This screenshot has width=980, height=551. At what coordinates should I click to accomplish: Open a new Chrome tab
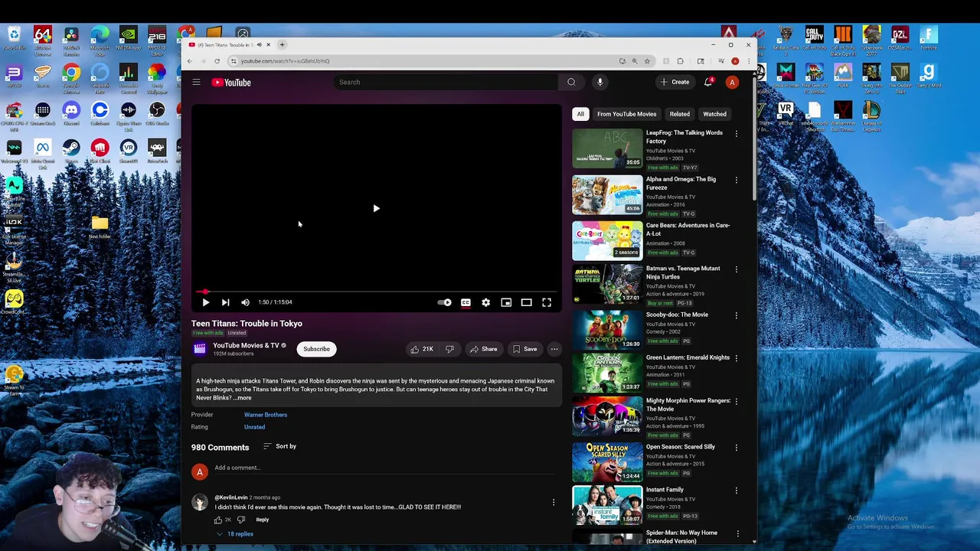(x=282, y=45)
